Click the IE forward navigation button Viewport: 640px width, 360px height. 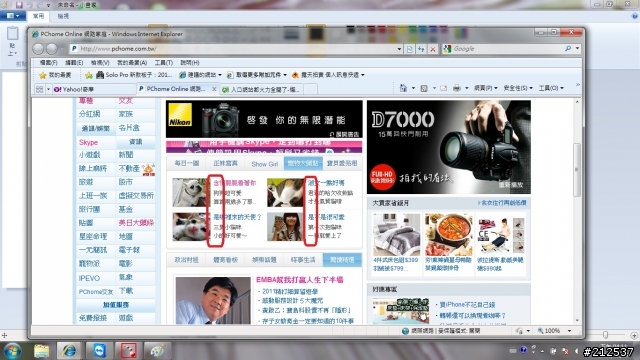point(51,49)
